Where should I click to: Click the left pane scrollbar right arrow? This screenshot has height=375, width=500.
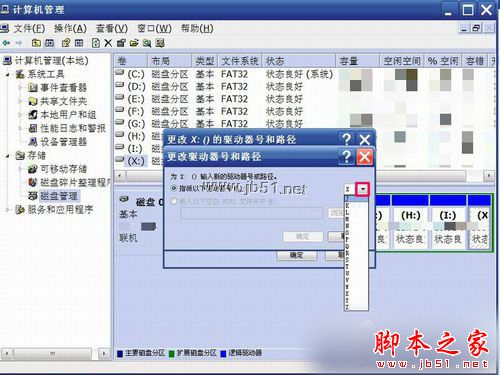point(104,353)
